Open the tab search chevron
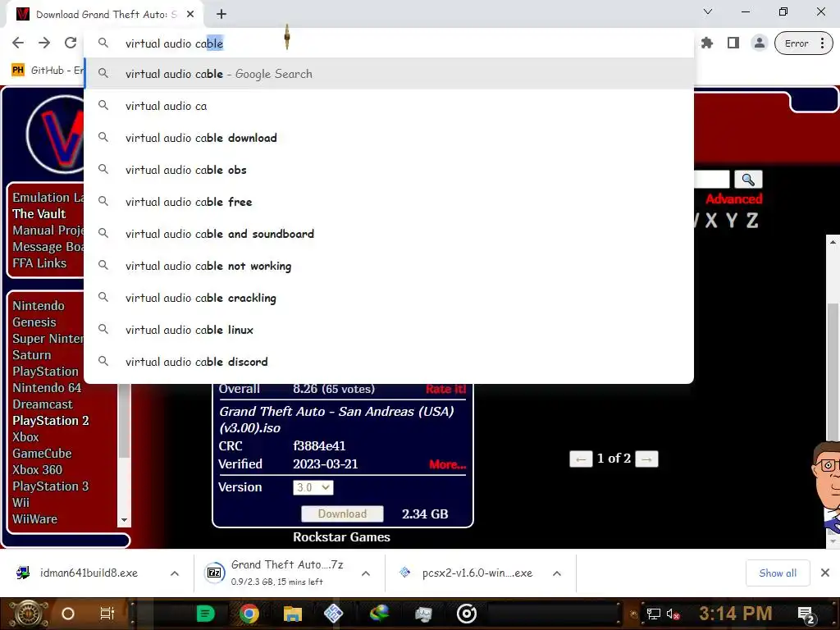 (708, 11)
